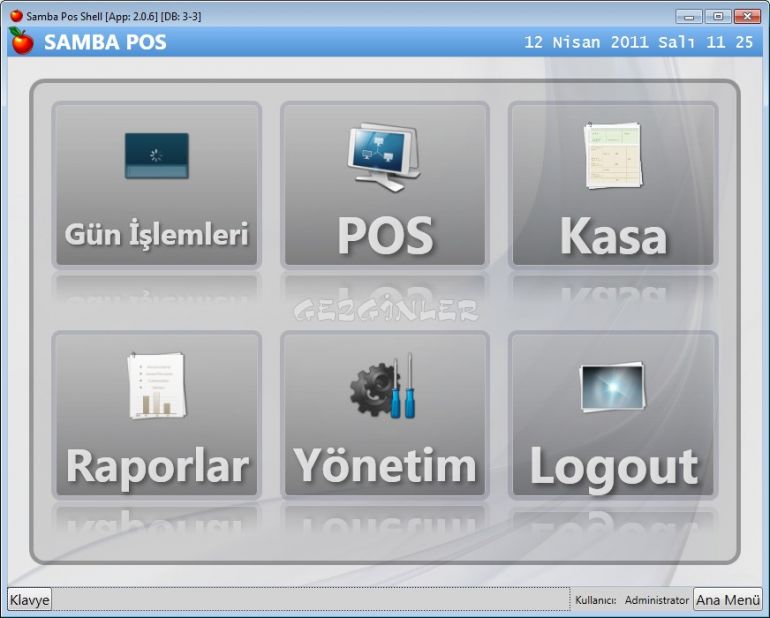This screenshot has width=770, height=618.
Task: Click the POS computer screens icon
Action: click(x=385, y=155)
